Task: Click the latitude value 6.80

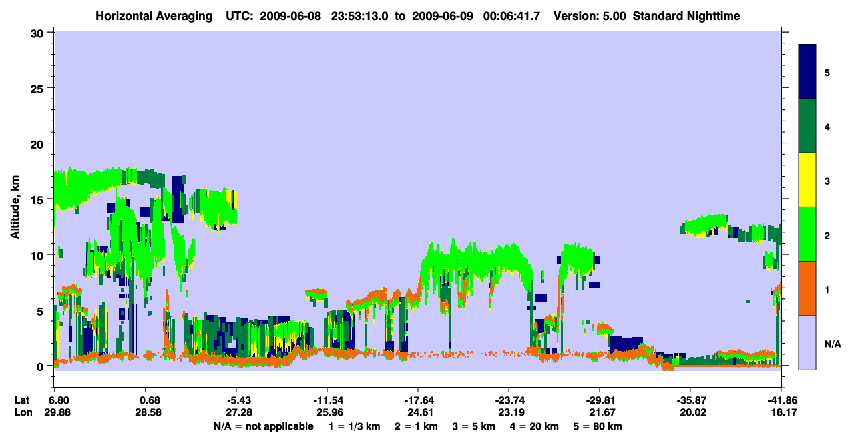Action: click(59, 400)
